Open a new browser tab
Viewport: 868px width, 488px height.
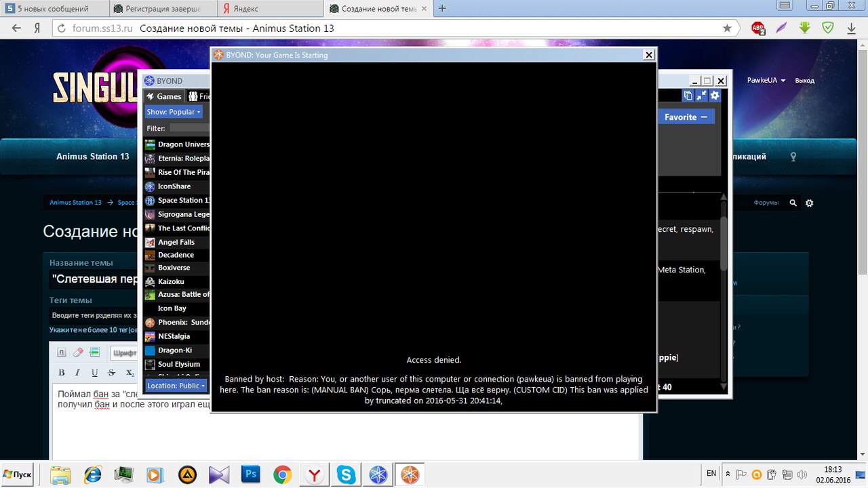(x=443, y=9)
